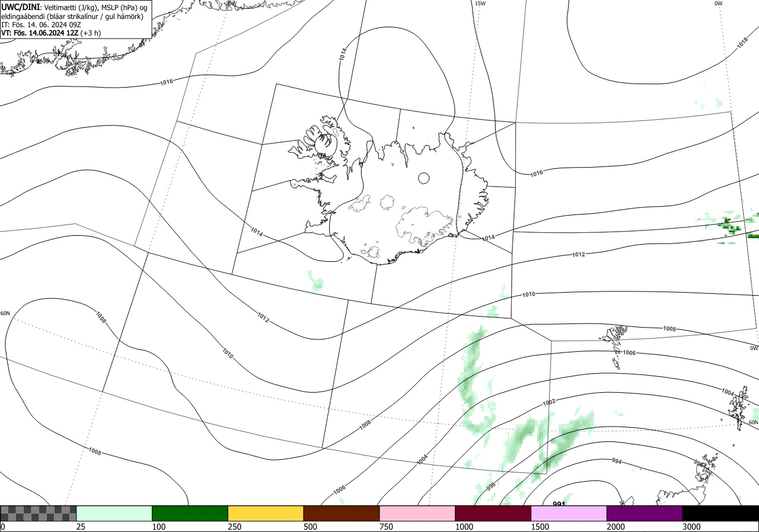Viewport: 759px width, 532px height.
Task: Click the '1018' isobar label
Action: [x=742, y=43]
